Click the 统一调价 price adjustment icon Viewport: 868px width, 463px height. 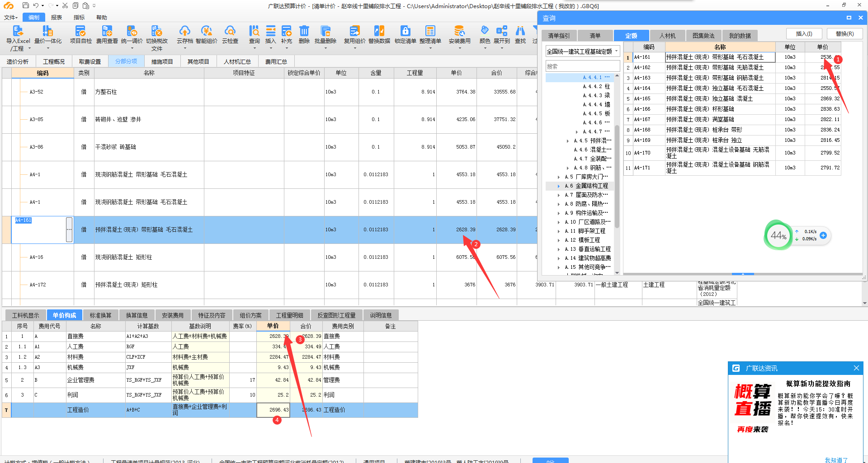point(132,31)
